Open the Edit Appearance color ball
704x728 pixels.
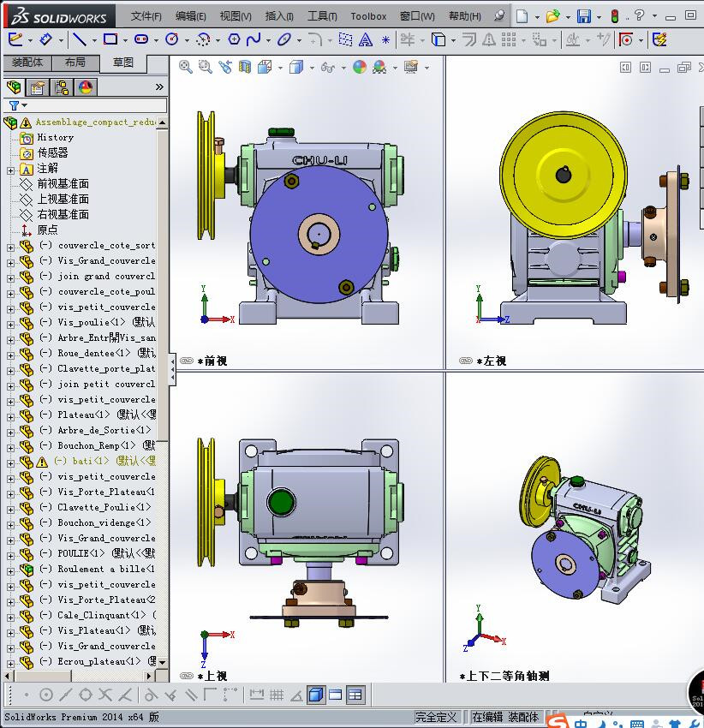[360, 68]
